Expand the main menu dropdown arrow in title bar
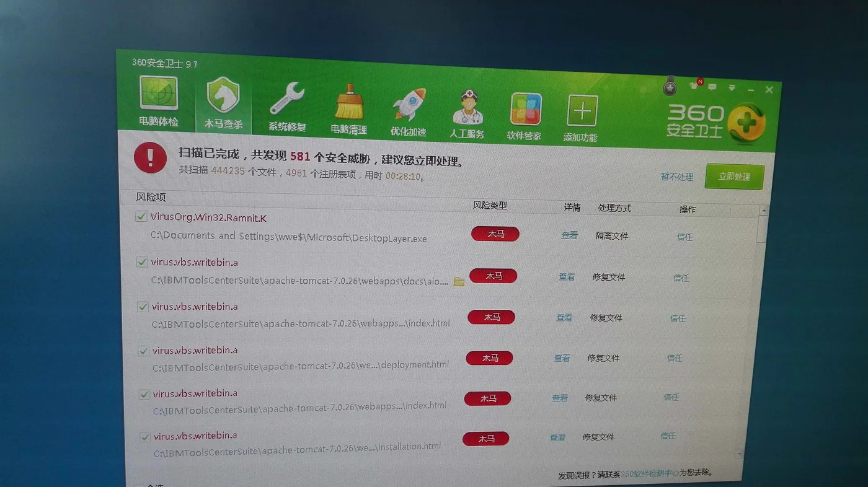Viewport: 868px width, 487px height. coord(732,88)
